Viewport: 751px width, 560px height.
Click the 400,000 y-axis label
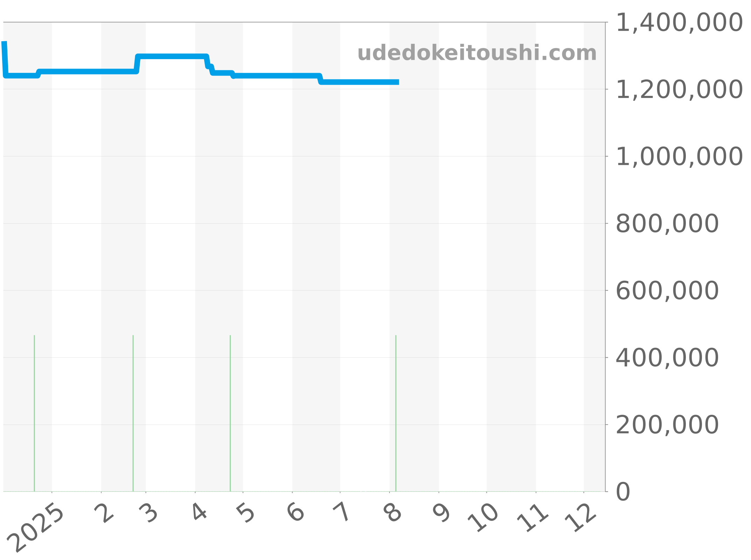pos(667,358)
